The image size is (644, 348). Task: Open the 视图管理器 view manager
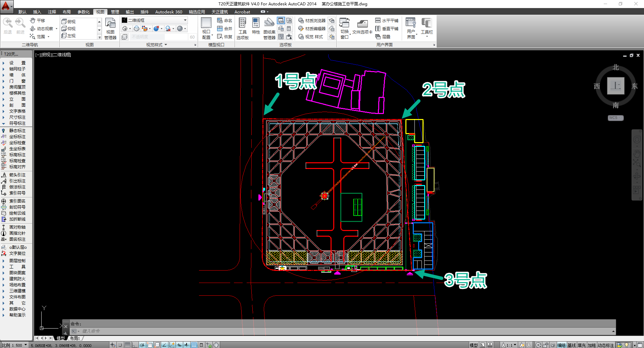[x=110, y=29]
